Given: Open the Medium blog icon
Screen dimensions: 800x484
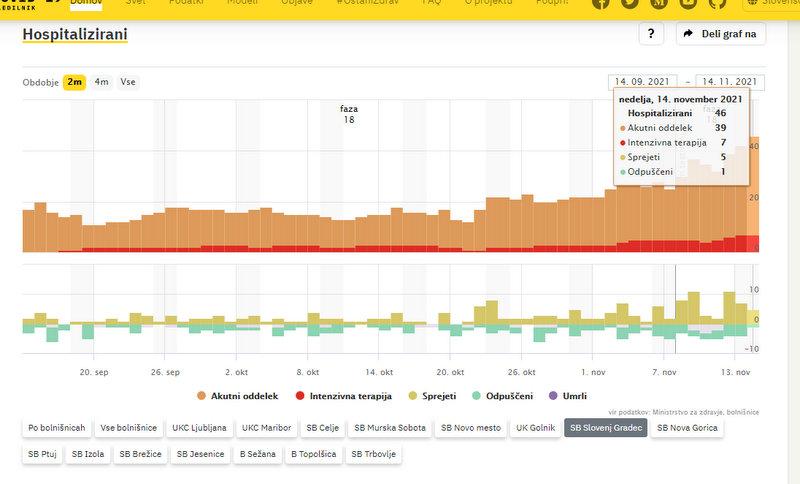Looking at the screenshot, I should pyautogui.click(x=659, y=3).
